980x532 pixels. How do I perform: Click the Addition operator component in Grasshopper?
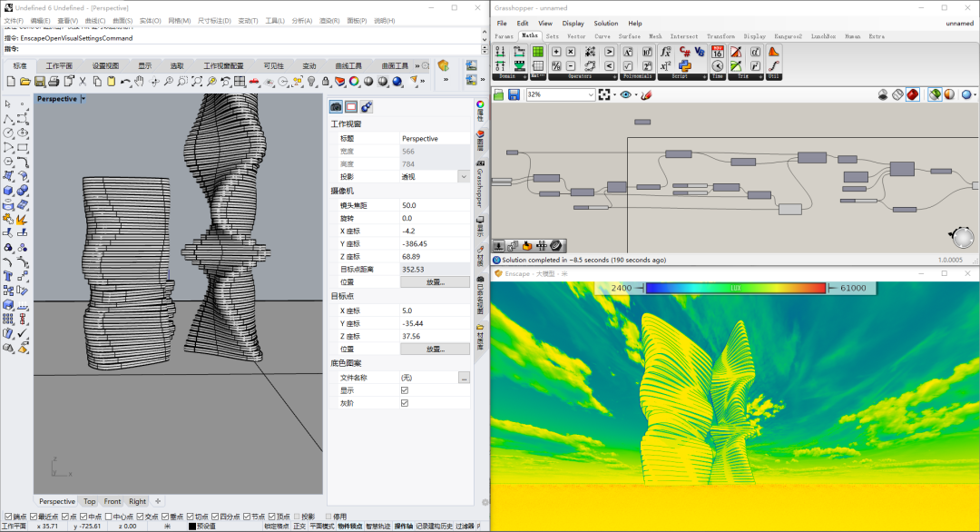pos(556,51)
